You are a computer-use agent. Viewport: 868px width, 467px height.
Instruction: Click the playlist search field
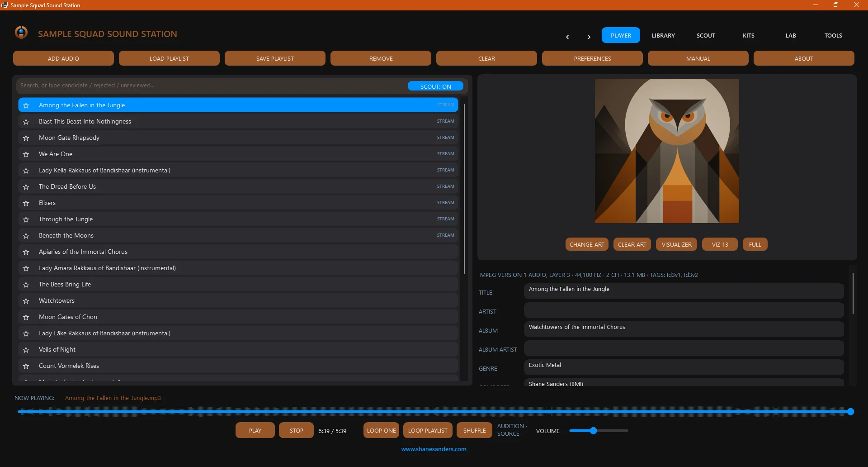[x=212, y=86]
